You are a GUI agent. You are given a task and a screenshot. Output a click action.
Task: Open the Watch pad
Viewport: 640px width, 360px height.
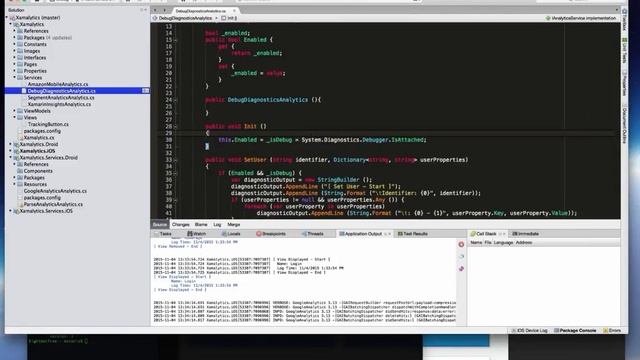click(196, 234)
